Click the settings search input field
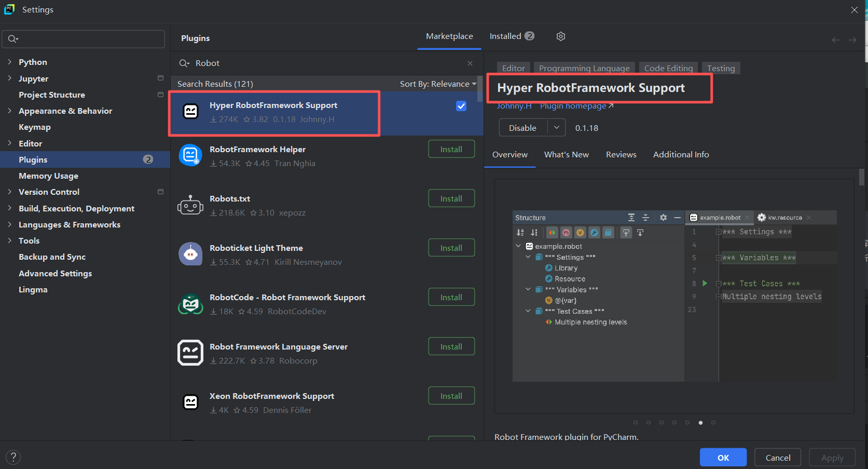The height and width of the screenshot is (469, 868). 84,39
